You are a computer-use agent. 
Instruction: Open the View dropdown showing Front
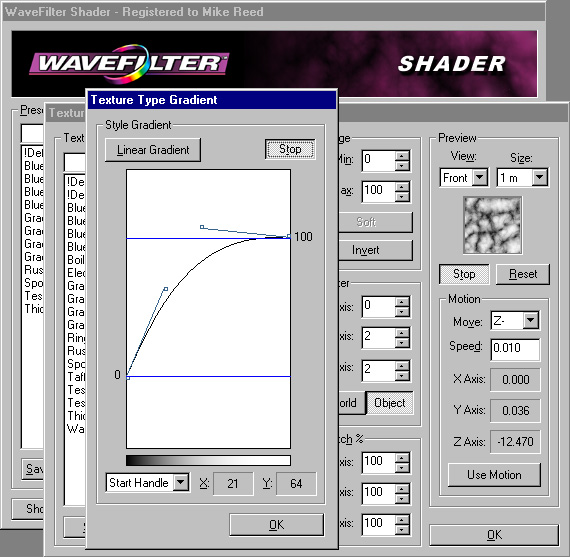480,177
